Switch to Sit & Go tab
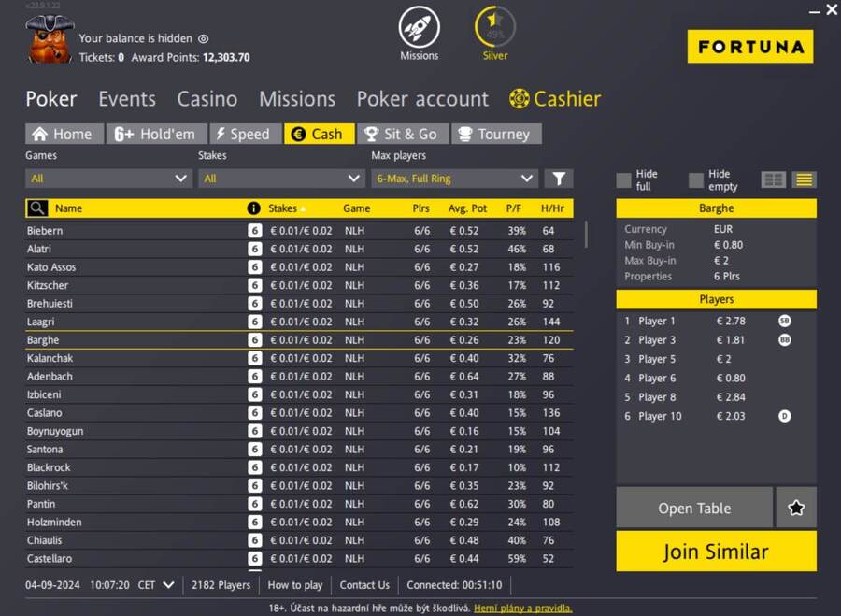This screenshot has height=616, width=841. click(402, 134)
